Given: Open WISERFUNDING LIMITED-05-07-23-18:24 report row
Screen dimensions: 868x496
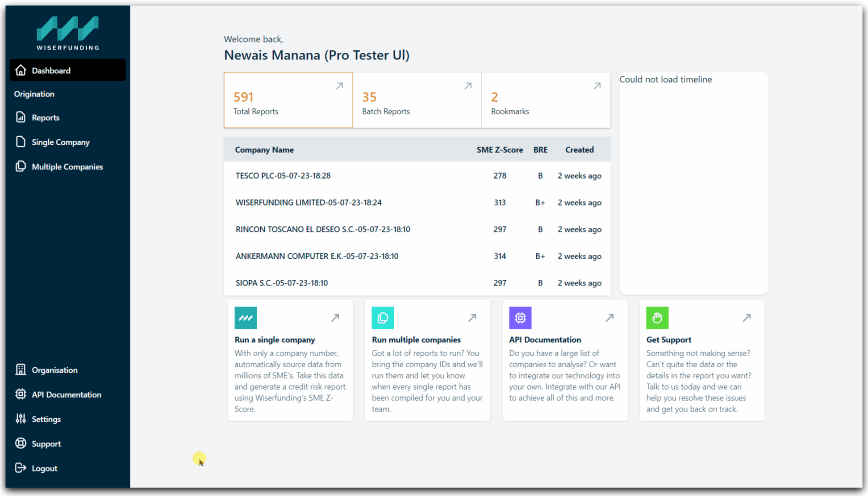Looking at the screenshot, I should click(x=417, y=202).
